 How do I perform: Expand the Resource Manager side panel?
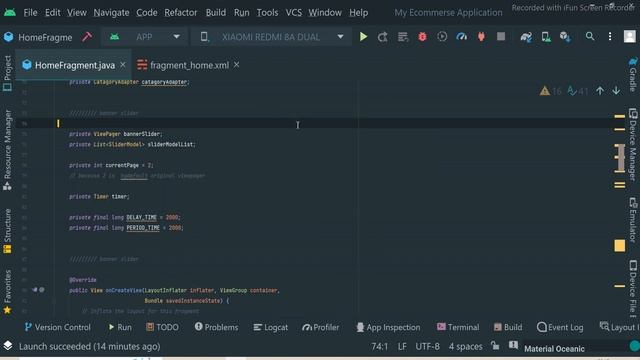pyautogui.click(x=7, y=150)
